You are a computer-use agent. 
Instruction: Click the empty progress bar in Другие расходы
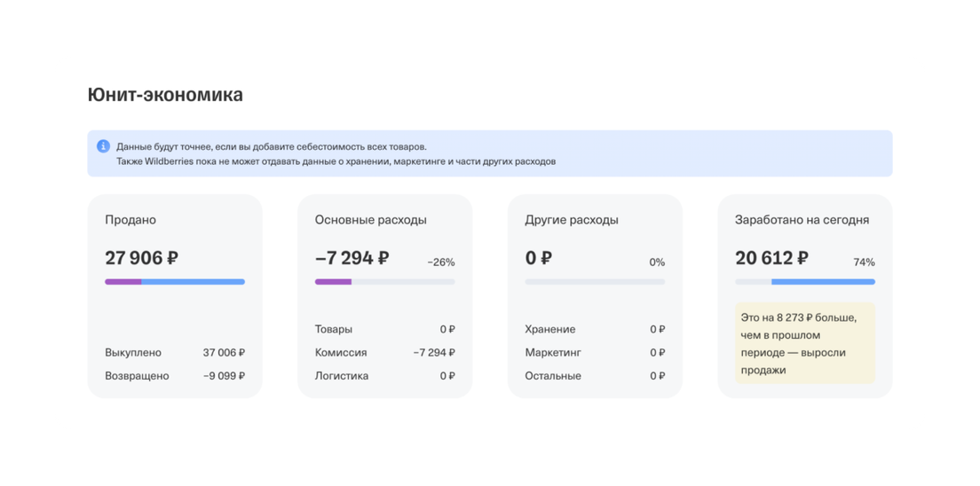pyautogui.click(x=595, y=282)
